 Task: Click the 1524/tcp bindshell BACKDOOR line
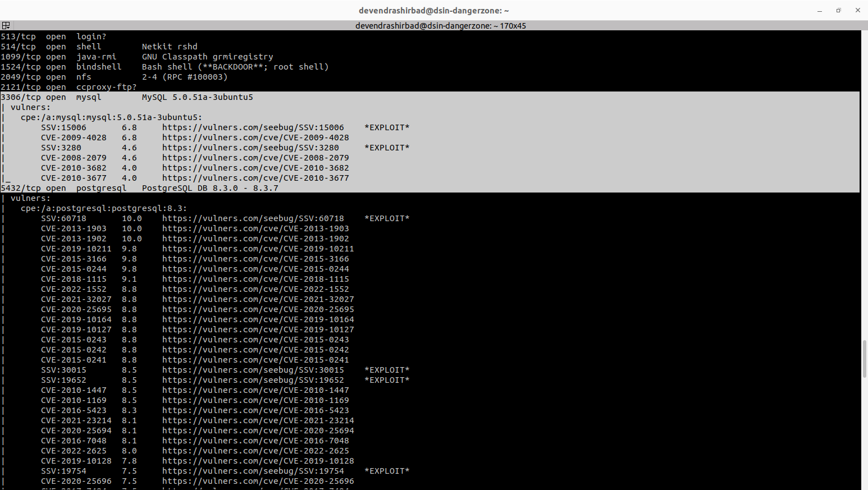click(x=165, y=67)
